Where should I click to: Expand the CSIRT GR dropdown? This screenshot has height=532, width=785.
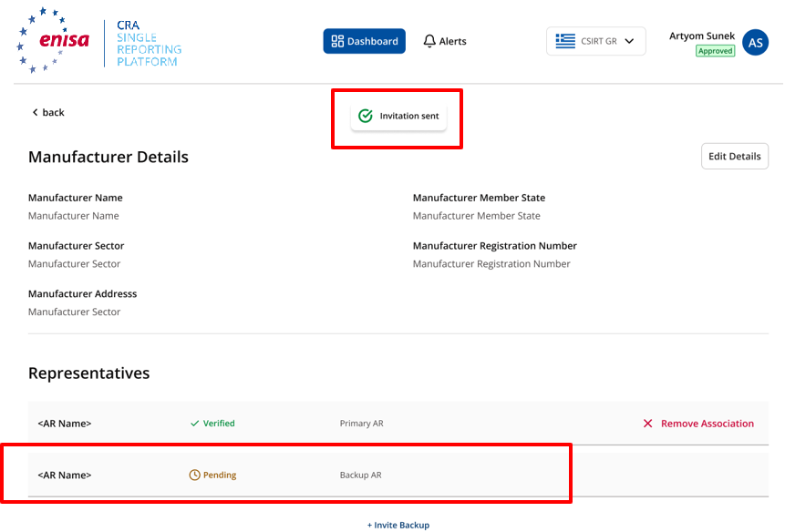(x=595, y=41)
